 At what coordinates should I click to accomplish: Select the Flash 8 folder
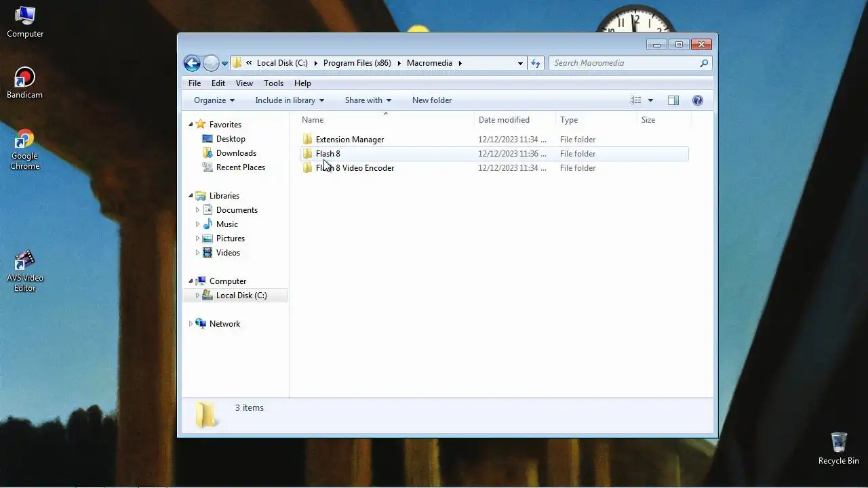pos(494,154)
